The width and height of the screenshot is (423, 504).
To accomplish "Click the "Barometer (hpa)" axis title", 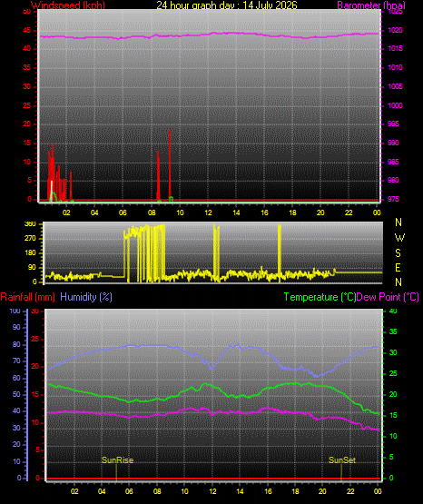I will point(371,5).
